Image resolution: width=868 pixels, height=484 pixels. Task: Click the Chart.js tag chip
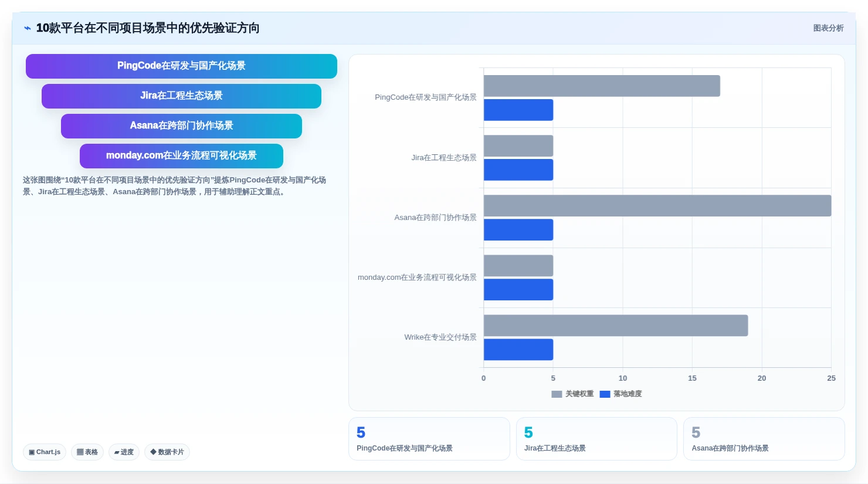[45, 452]
